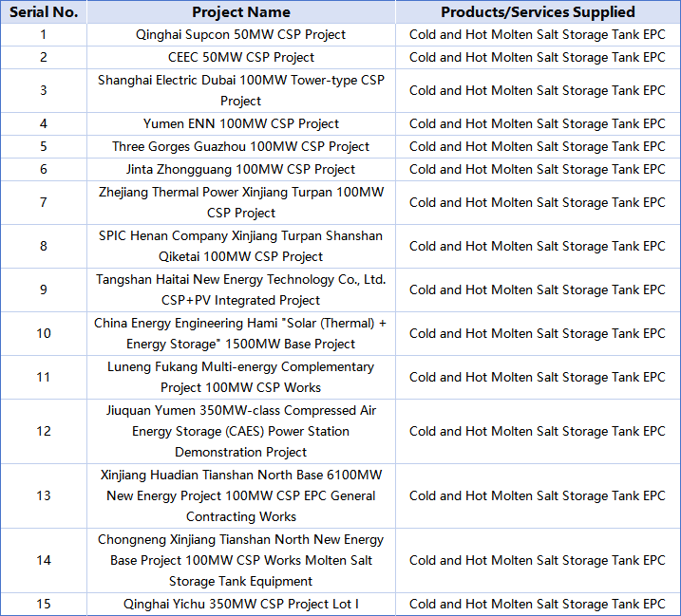Click the products cell in row 15

coord(538,604)
